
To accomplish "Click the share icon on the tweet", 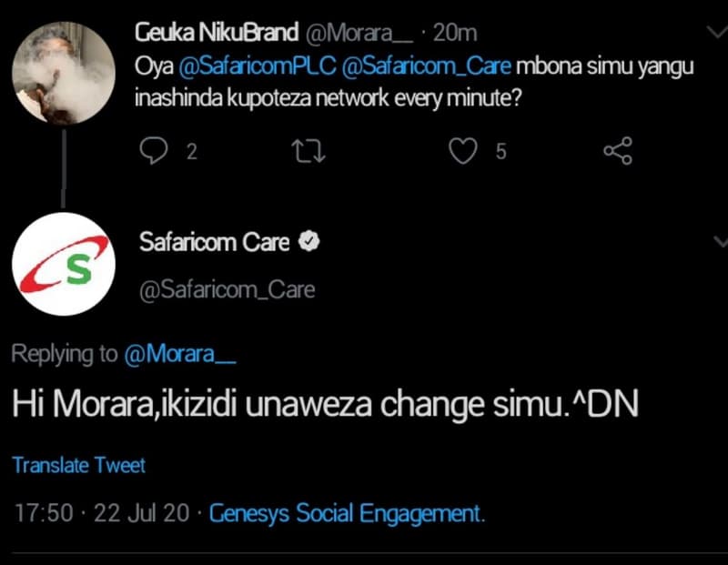I will tap(617, 152).
